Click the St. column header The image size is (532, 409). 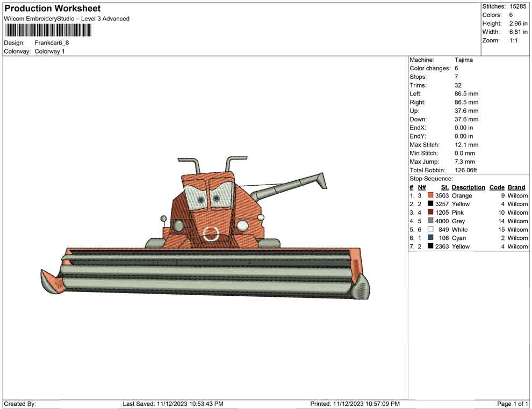(445, 187)
